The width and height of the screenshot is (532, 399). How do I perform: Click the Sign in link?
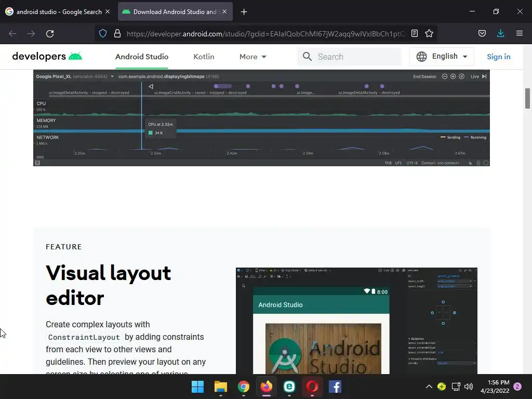(499, 57)
